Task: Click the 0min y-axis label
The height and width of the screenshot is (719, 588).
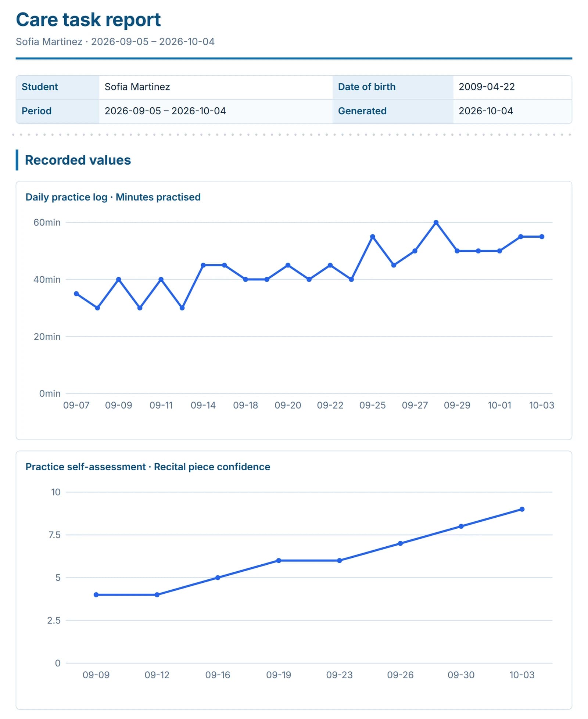Action: click(x=50, y=393)
